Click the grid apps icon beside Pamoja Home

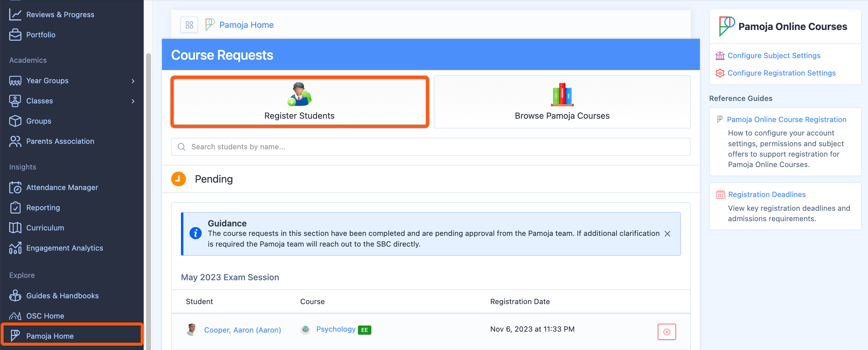(x=189, y=25)
